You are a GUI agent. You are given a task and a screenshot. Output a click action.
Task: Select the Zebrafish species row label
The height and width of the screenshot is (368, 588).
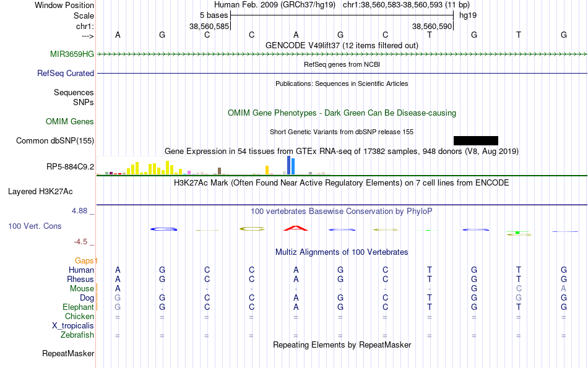(77, 335)
